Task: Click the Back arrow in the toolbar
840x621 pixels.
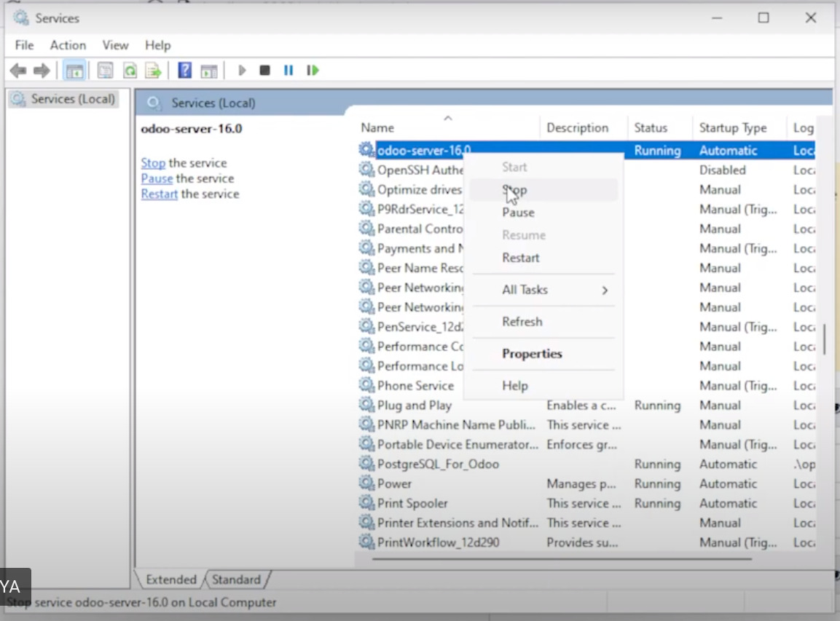Action: (x=18, y=71)
